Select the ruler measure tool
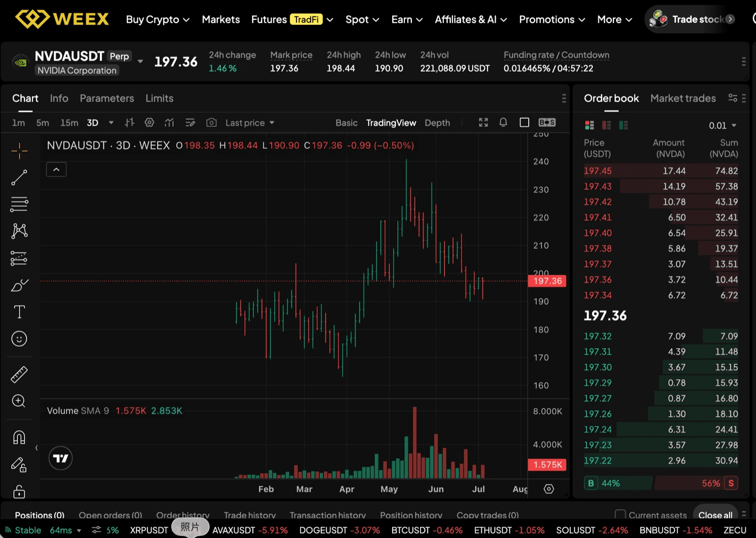The image size is (756, 538). click(x=19, y=374)
